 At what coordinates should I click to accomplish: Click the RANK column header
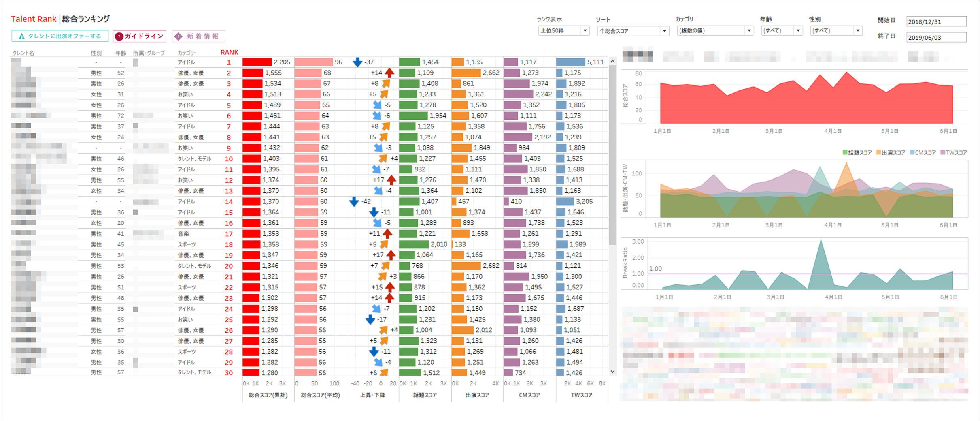click(x=229, y=52)
